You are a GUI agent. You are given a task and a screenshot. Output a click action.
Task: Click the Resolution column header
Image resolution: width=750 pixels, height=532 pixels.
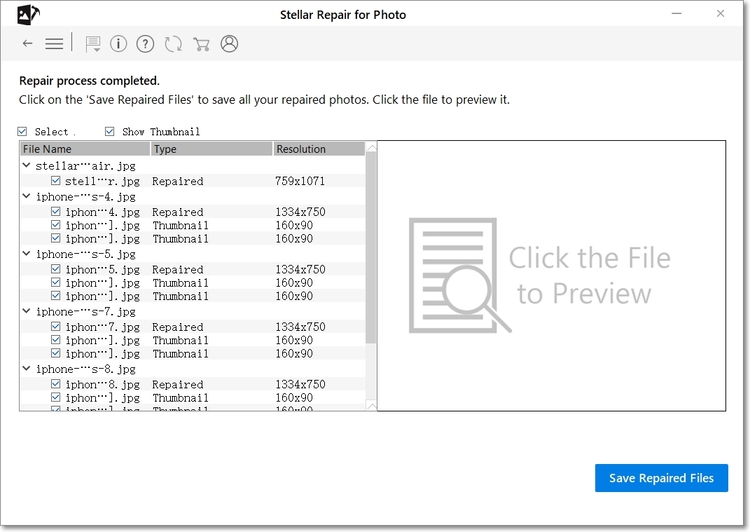click(x=318, y=149)
